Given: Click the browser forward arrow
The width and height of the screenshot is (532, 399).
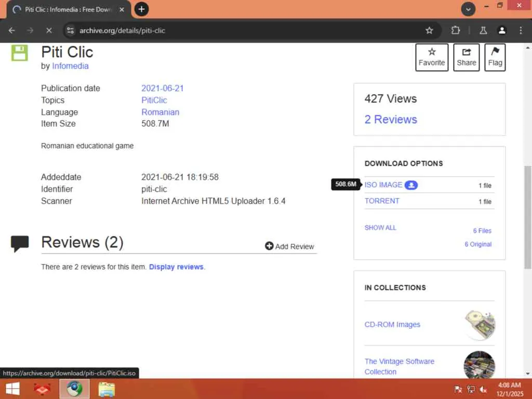Looking at the screenshot, I should pyautogui.click(x=30, y=31).
